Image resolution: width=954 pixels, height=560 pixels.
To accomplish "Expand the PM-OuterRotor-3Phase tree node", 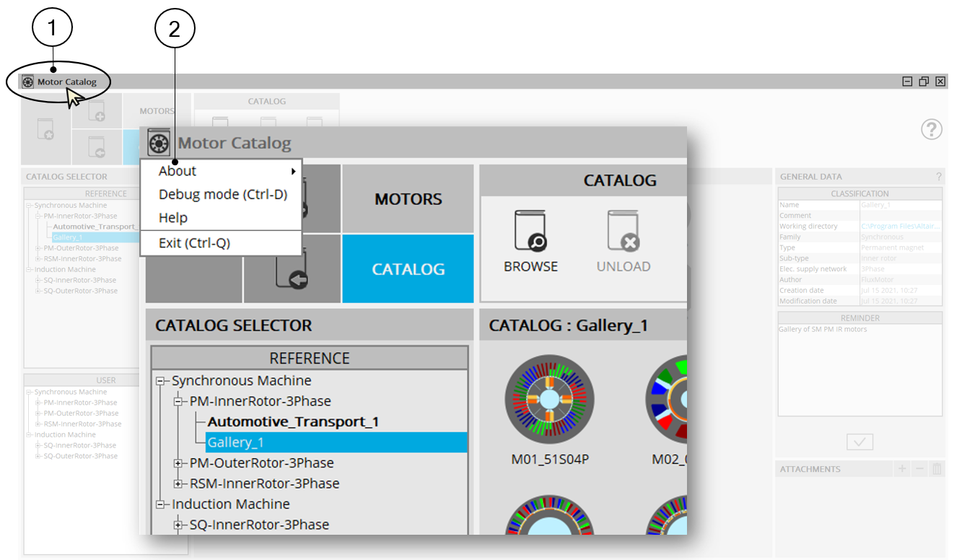I will click(178, 463).
